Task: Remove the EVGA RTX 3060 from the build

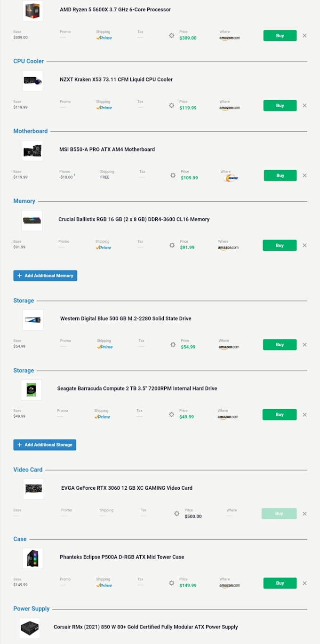Action: tap(304, 513)
